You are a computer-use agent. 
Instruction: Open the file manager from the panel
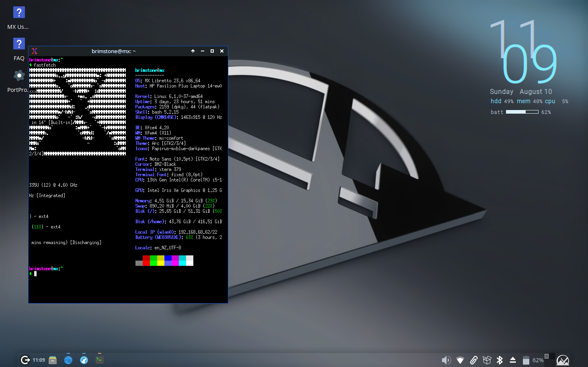(53, 360)
